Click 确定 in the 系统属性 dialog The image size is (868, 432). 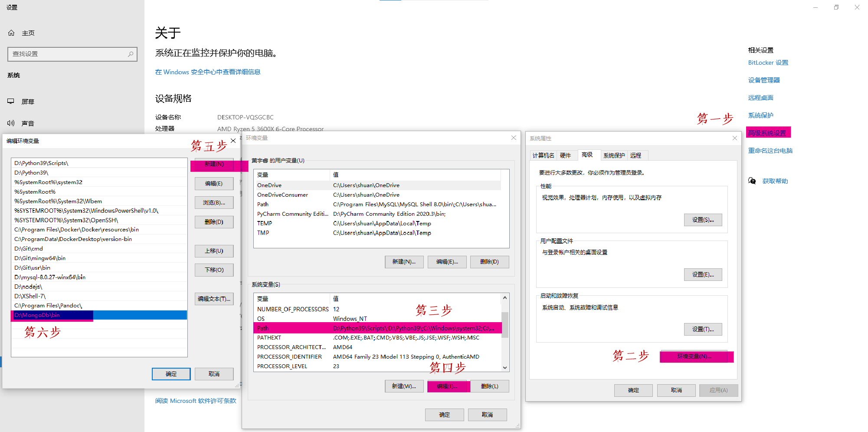[634, 390]
